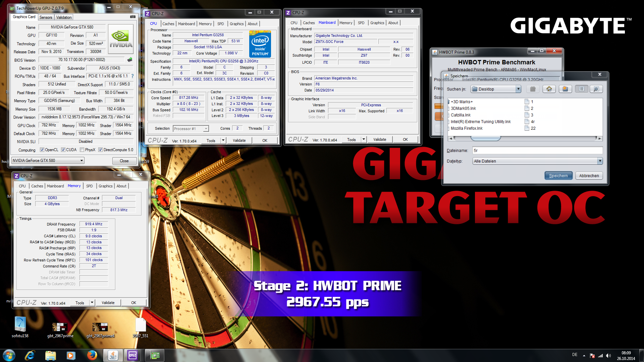This screenshot has height=362, width=644.
Task: Select '+3D Marks+' folder in save dialog
Action: (461, 102)
